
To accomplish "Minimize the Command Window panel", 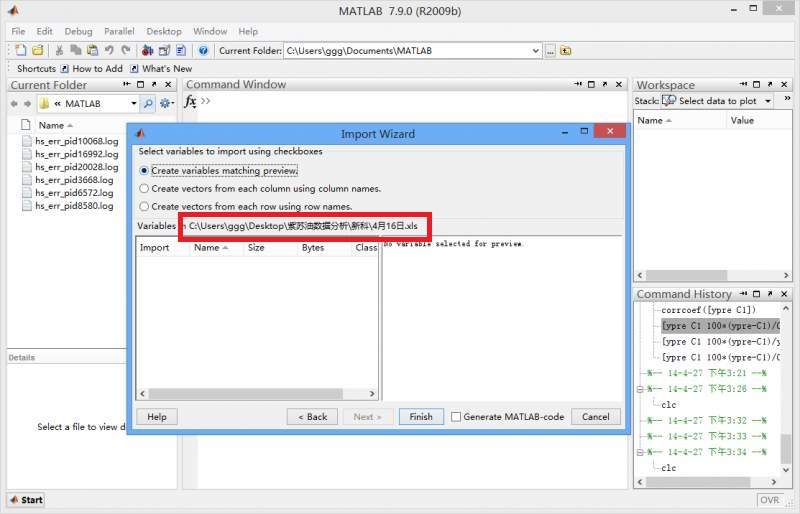I will click(578, 84).
